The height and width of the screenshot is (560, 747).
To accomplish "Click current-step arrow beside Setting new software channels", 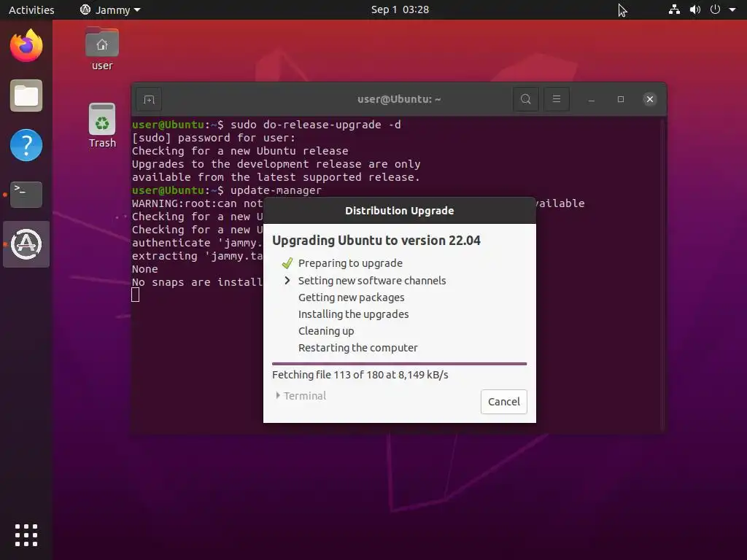I will (x=287, y=281).
